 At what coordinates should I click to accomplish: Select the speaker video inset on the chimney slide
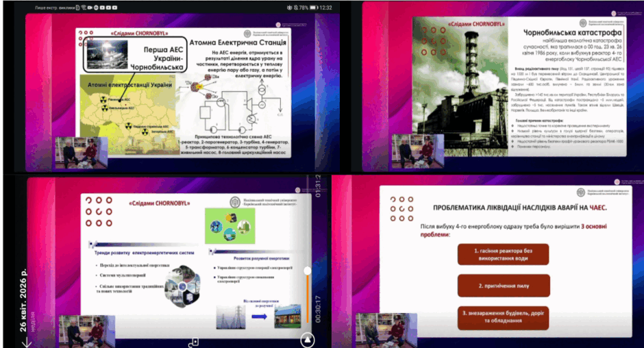[x=418, y=151]
